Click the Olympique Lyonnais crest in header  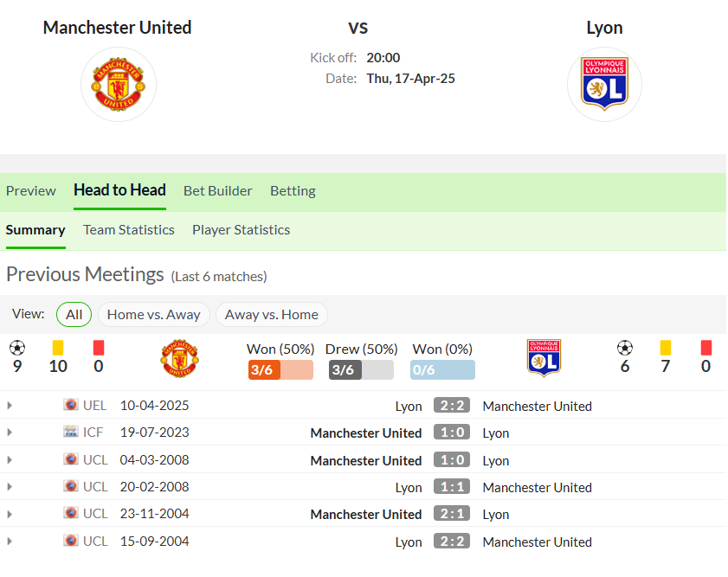click(604, 85)
